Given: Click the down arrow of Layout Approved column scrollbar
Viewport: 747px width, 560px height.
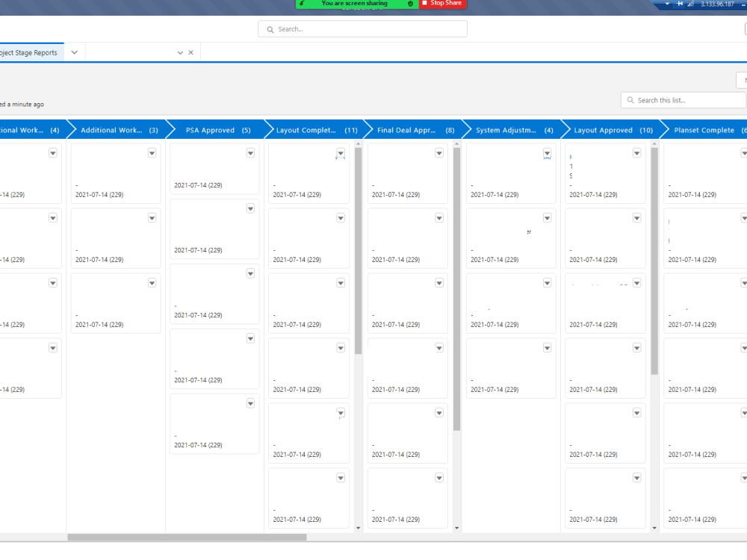Looking at the screenshot, I should point(654,528).
